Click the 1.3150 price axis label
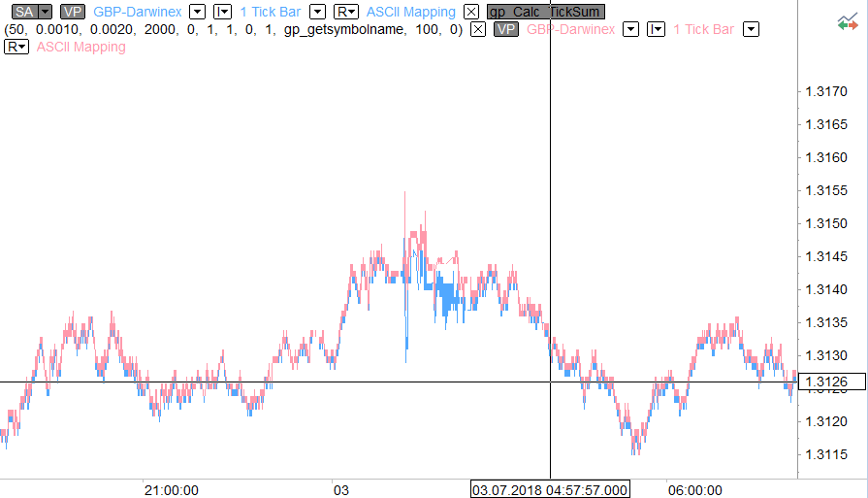 click(826, 223)
